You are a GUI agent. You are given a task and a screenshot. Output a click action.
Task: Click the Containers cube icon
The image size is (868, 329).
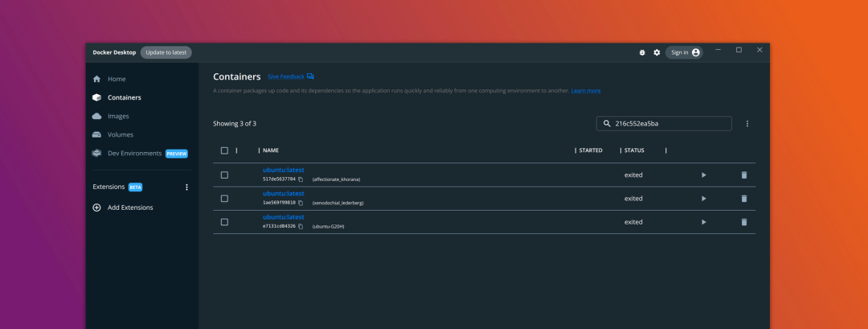97,97
